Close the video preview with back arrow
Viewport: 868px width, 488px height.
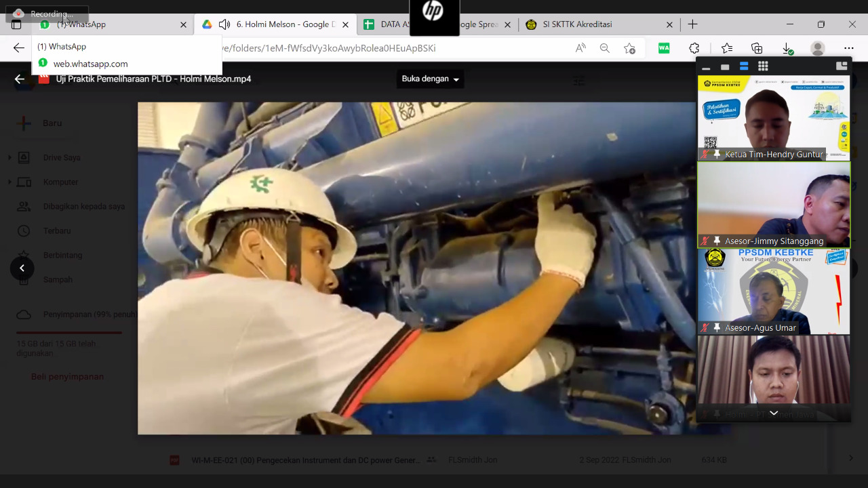tap(20, 79)
